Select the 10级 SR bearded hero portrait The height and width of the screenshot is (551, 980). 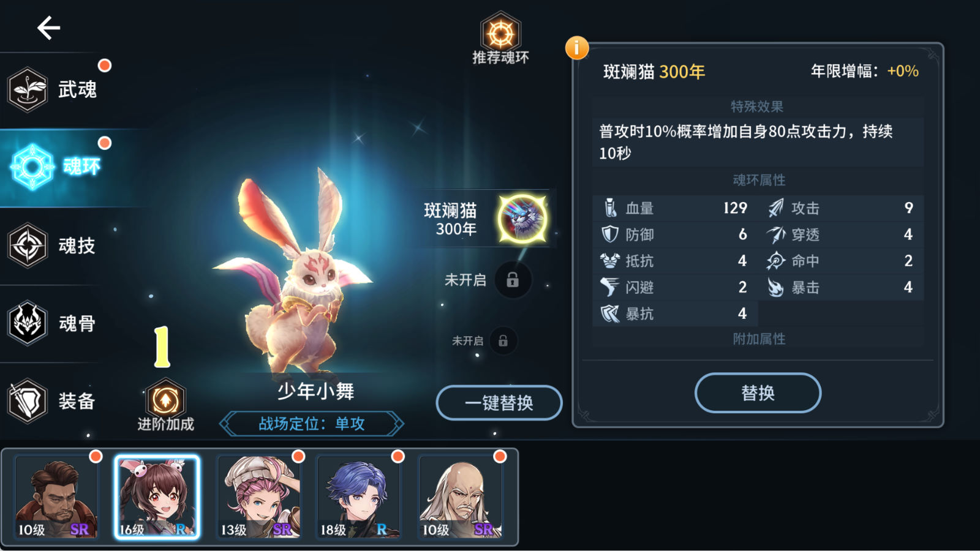56,497
